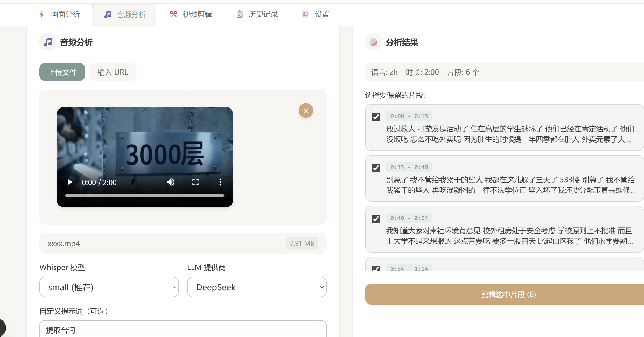Mute the video player volume
The height and width of the screenshot is (337, 644).
170,182
